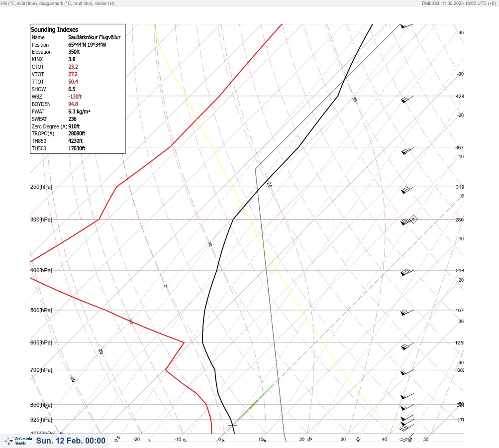499x448 pixels.
Task: Click the -40 label on right axis
Action: tap(460, 32)
